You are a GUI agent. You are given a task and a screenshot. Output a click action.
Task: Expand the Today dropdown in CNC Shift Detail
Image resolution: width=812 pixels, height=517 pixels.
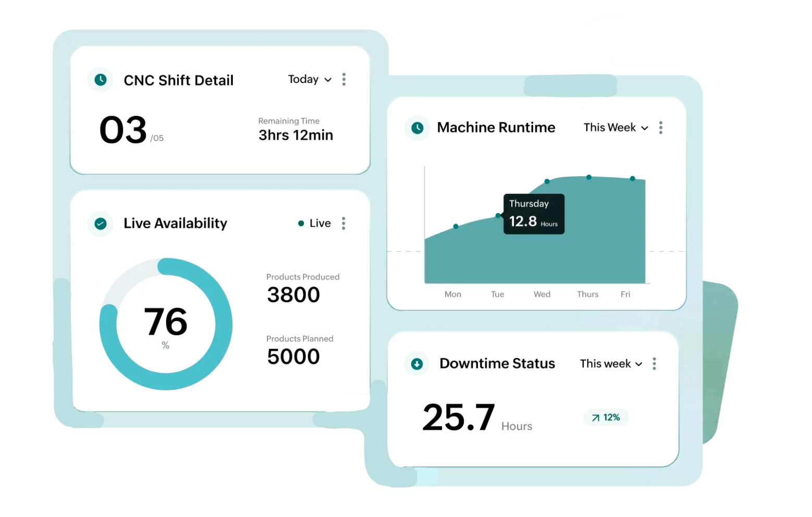[x=310, y=79]
